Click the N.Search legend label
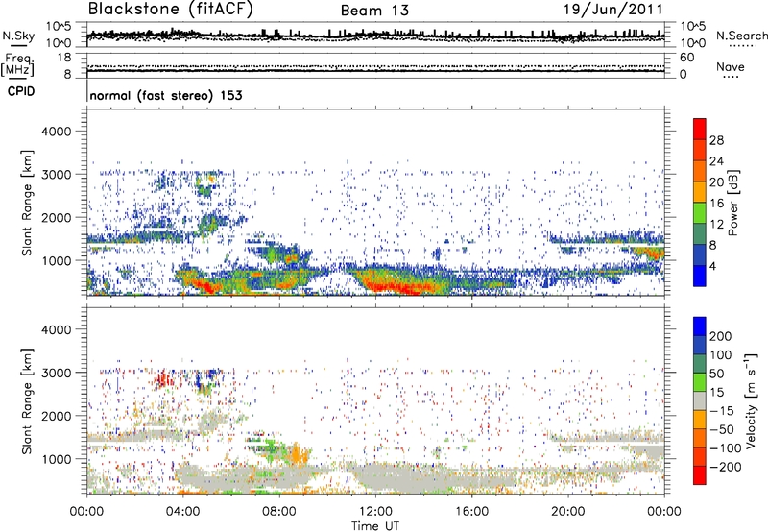 741,36
